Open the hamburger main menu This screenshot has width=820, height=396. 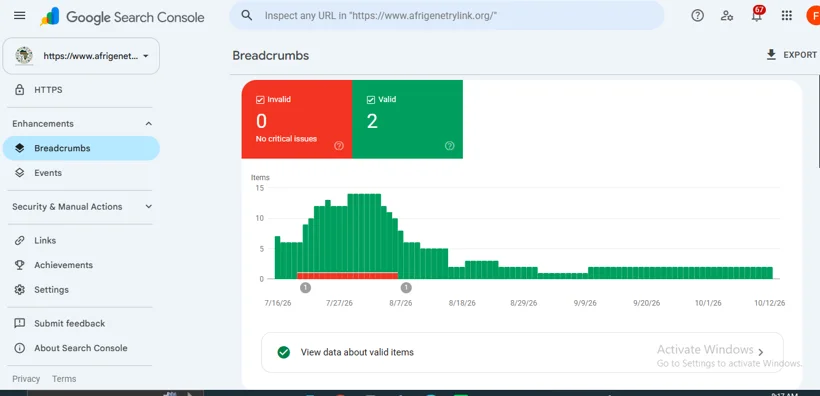pos(19,16)
